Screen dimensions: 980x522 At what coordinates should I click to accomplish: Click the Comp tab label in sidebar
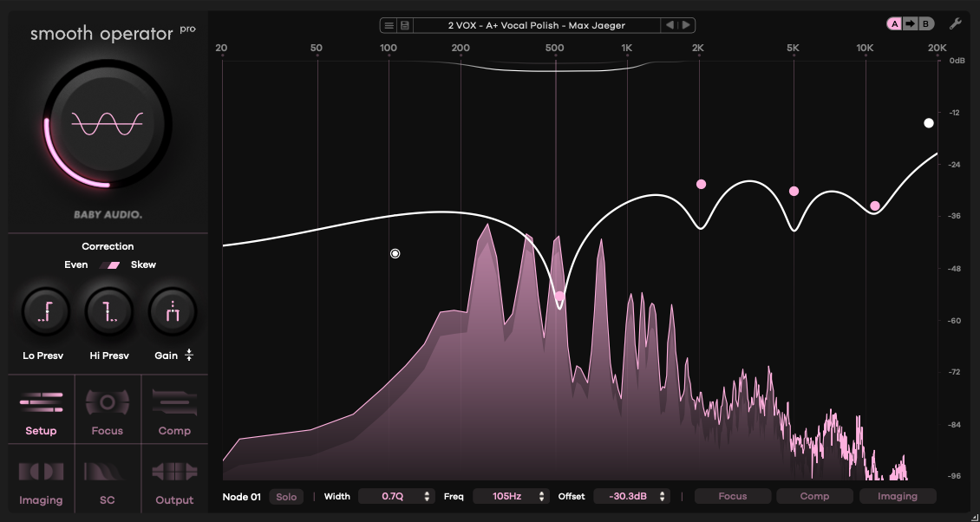(174, 431)
